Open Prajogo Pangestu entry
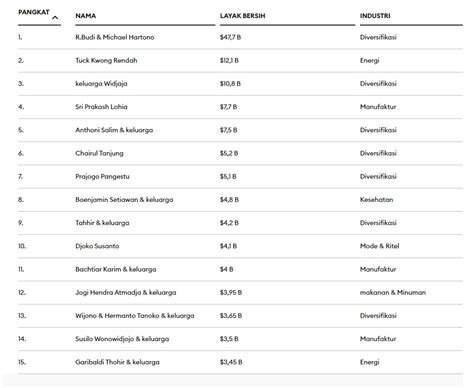The width and height of the screenshot is (474, 388). [102, 176]
